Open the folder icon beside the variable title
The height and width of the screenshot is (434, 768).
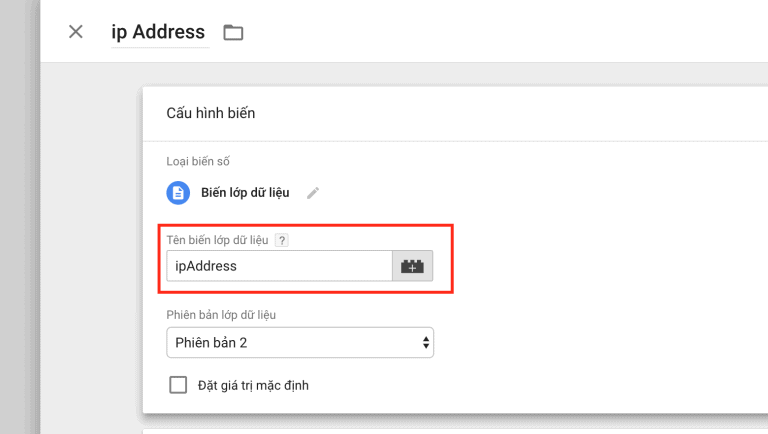(233, 32)
